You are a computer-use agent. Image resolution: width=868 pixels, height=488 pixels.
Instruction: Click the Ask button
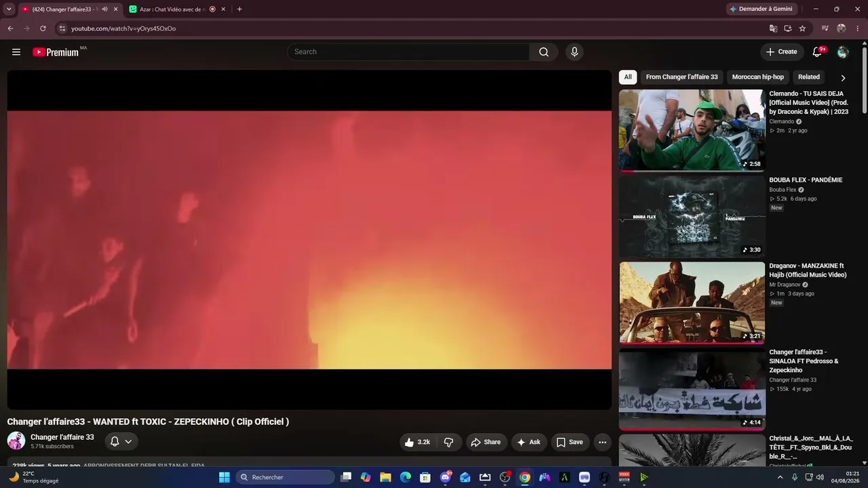529,442
